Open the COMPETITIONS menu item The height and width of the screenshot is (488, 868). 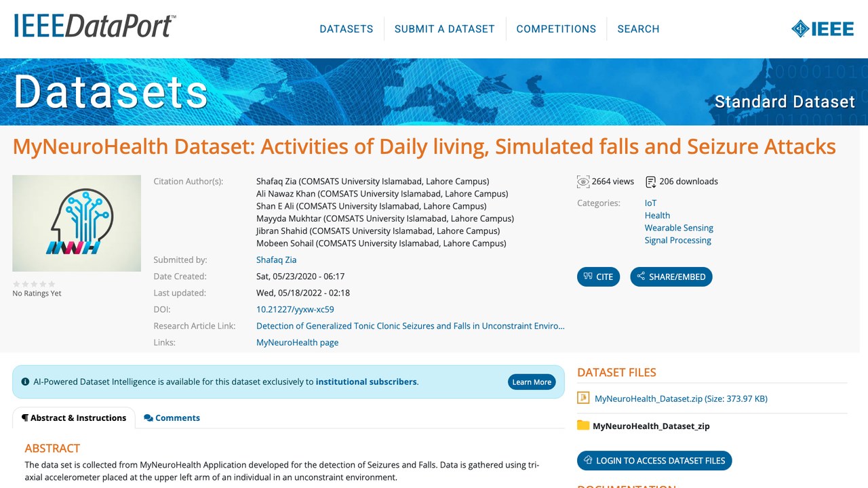coord(556,29)
